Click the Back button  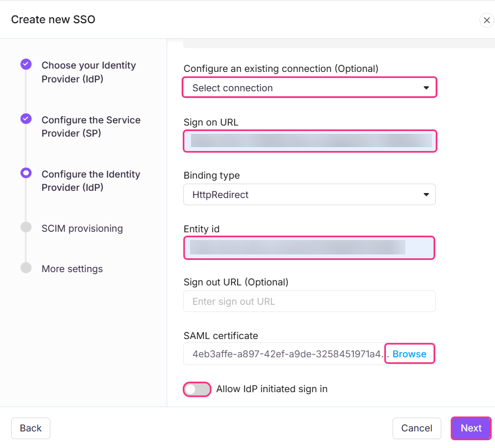[30, 428]
